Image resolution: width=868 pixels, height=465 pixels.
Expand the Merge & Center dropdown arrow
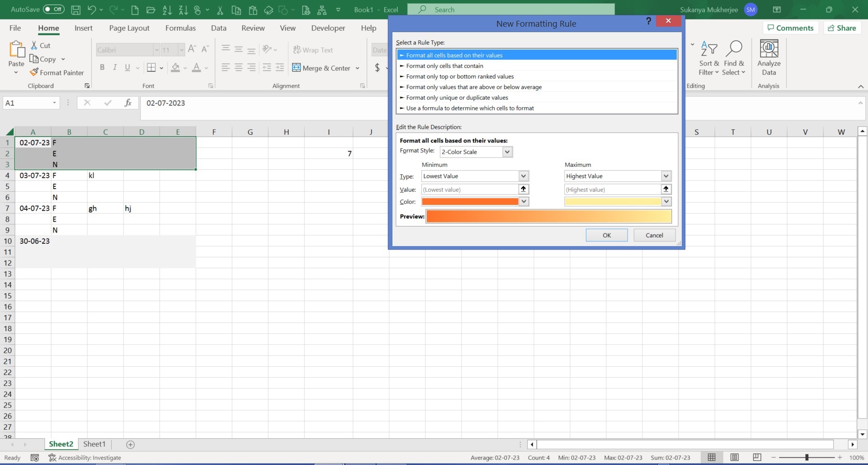(x=358, y=68)
